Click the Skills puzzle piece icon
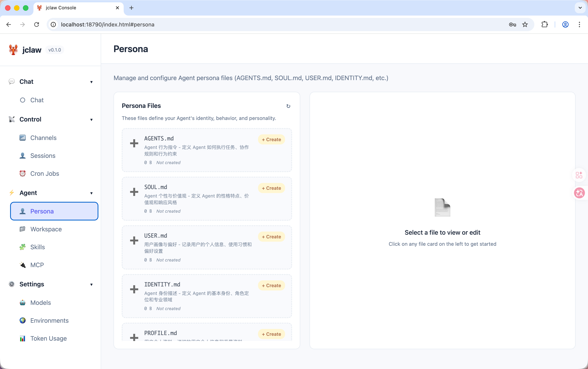The image size is (588, 369). tap(22, 247)
